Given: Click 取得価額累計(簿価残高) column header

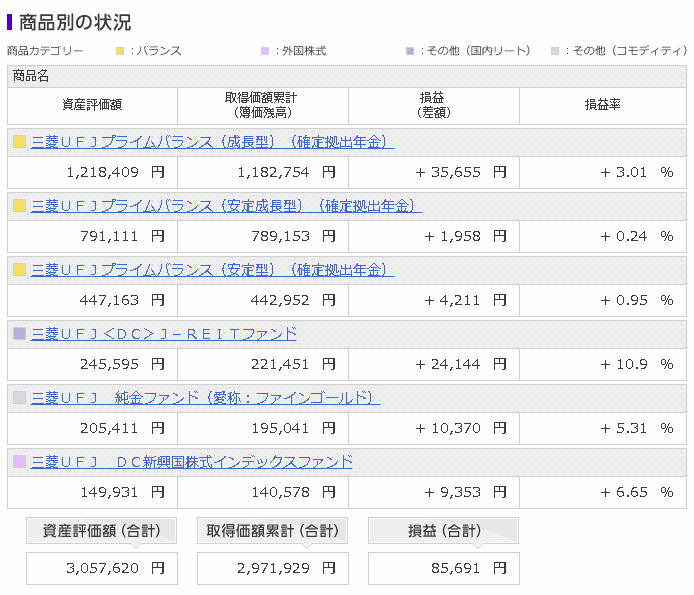Looking at the screenshot, I should click(263, 105).
